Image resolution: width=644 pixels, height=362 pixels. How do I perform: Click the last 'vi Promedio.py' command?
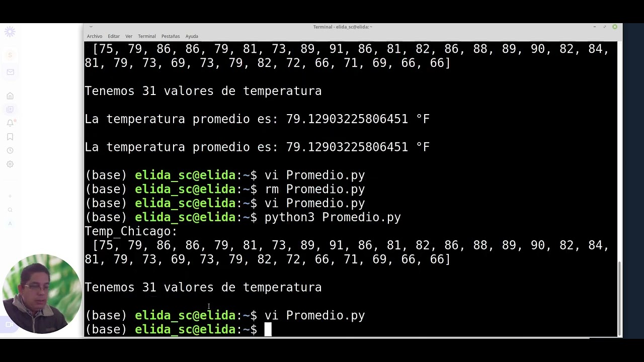(x=314, y=315)
